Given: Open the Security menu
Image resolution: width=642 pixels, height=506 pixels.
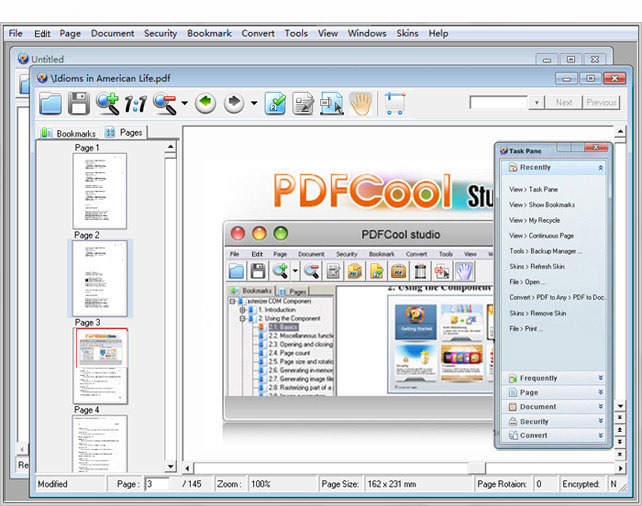Looking at the screenshot, I should pyautogui.click(x=160, y=34).
